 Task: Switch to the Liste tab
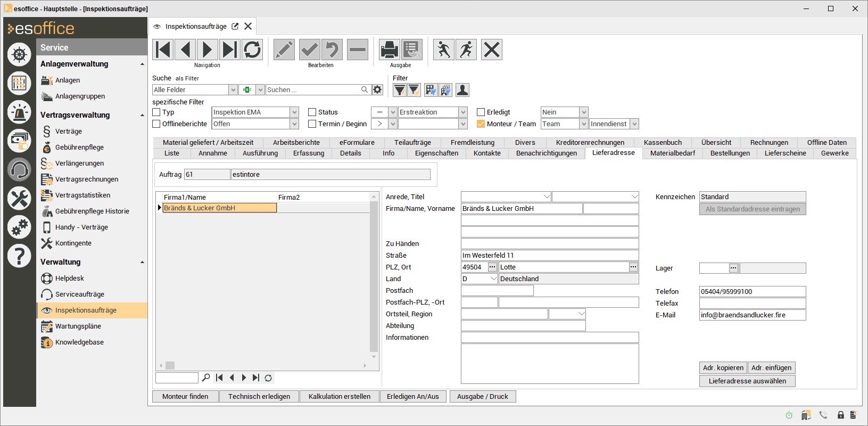[x=172, y=153]
